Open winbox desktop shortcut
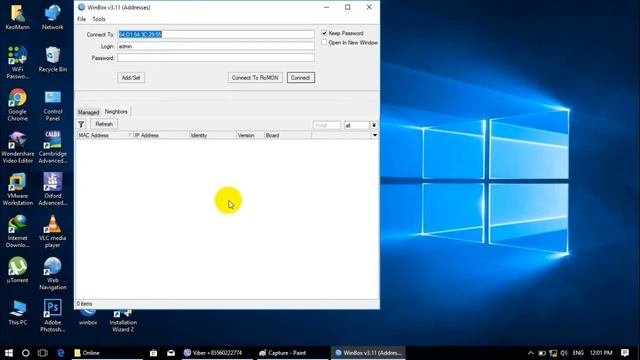Image resolution: width=640 pixels, height=360 pixels. point(88,318)
